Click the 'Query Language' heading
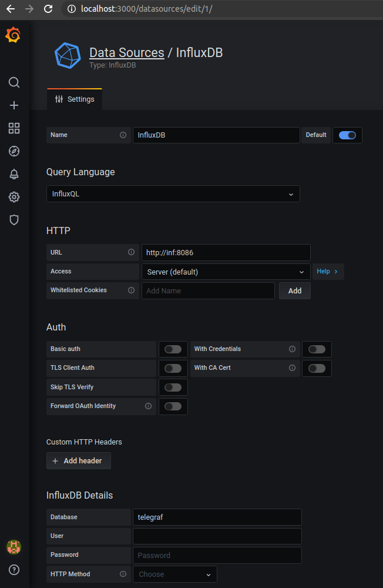383x588 pixels. (80, 172)
